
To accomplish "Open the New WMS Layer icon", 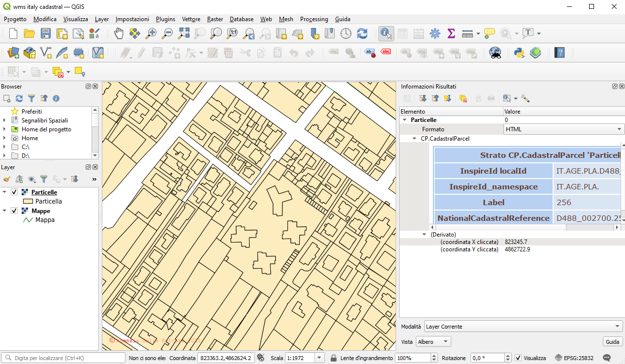I will [29, 52].
